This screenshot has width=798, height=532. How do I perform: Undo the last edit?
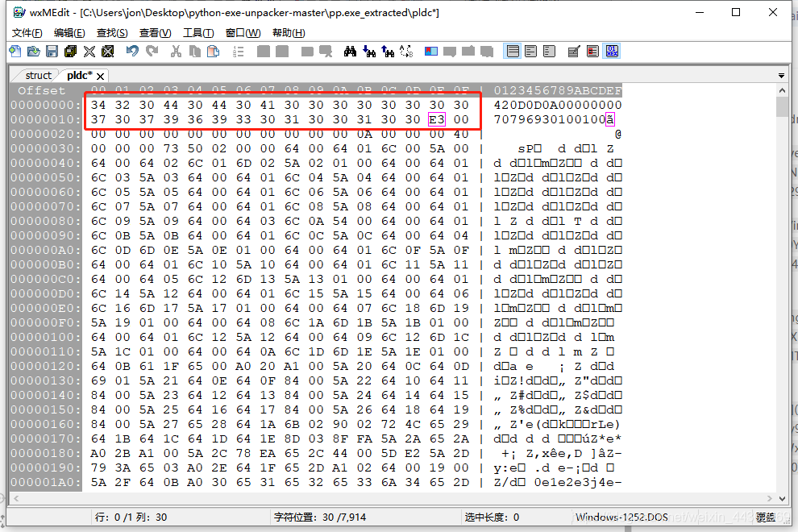pyautogui.click(x=132, y=52)
